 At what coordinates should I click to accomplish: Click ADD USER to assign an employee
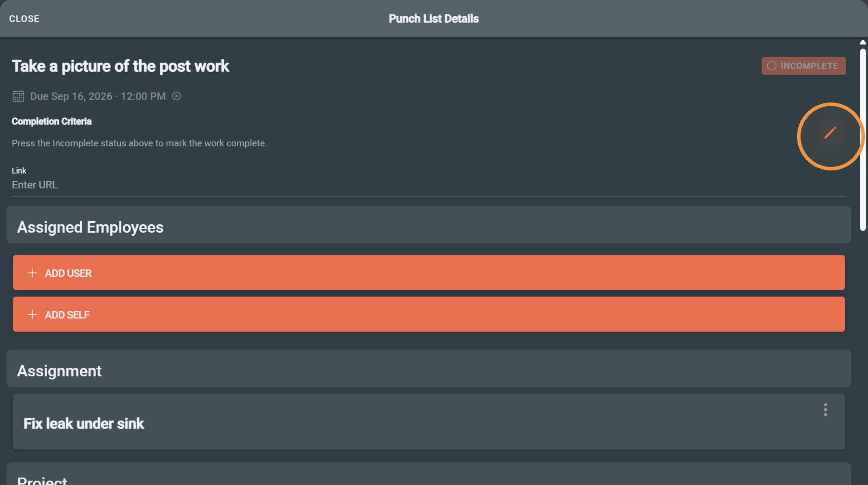click(x=429, y=273)
